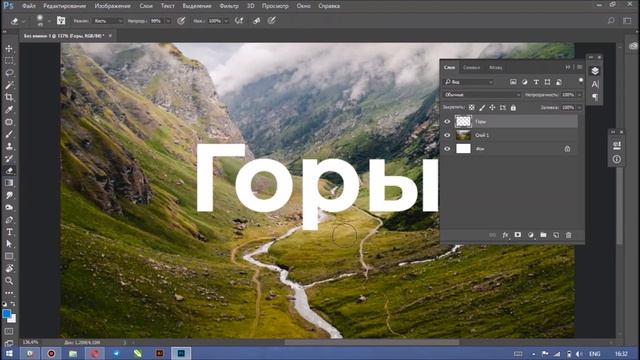Open the Info panel dock icon
640x360 pixels.
pos(617,159)
